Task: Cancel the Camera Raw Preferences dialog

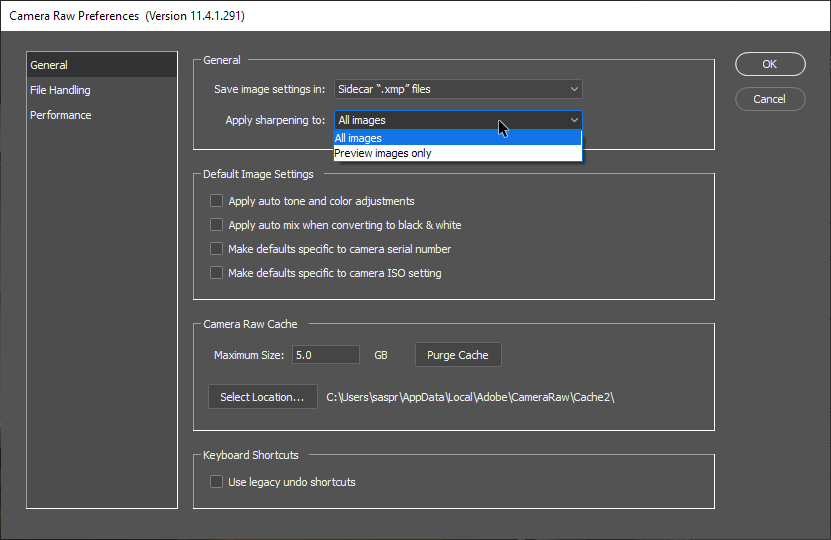Action: [x=769, y=99]
